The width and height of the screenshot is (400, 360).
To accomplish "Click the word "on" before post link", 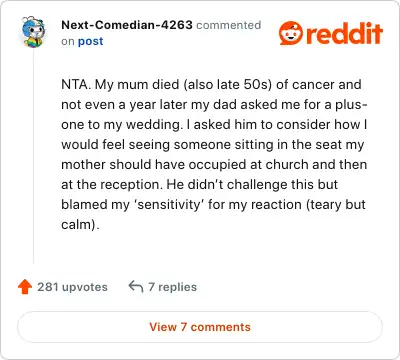I will pyautogui.click(x=68, y=42).
